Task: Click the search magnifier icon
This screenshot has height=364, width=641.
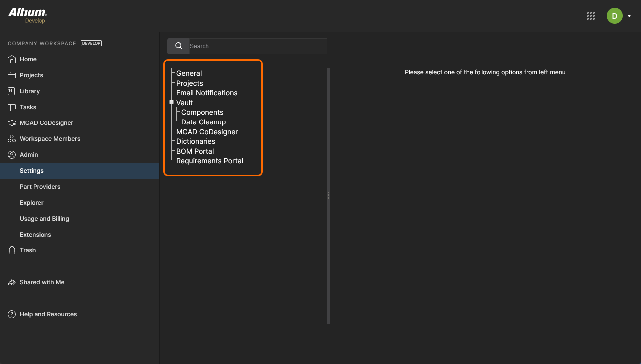Action: tap(178, 46)
